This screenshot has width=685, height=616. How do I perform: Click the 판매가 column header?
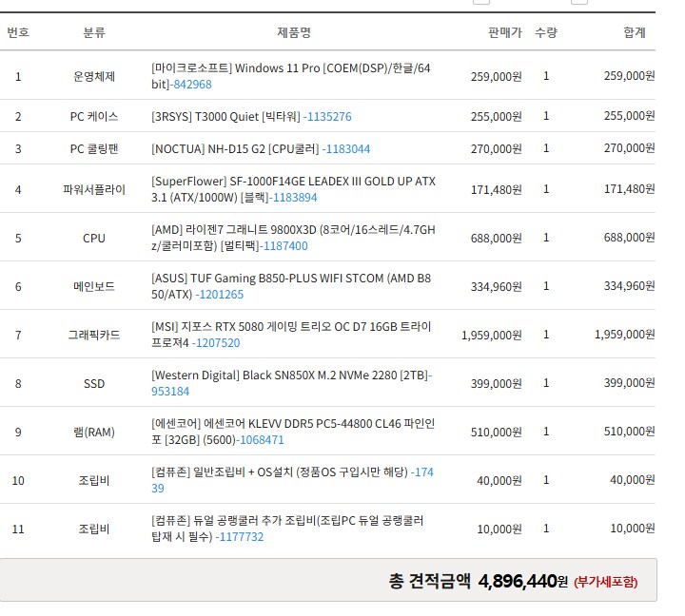coord(505,32)
